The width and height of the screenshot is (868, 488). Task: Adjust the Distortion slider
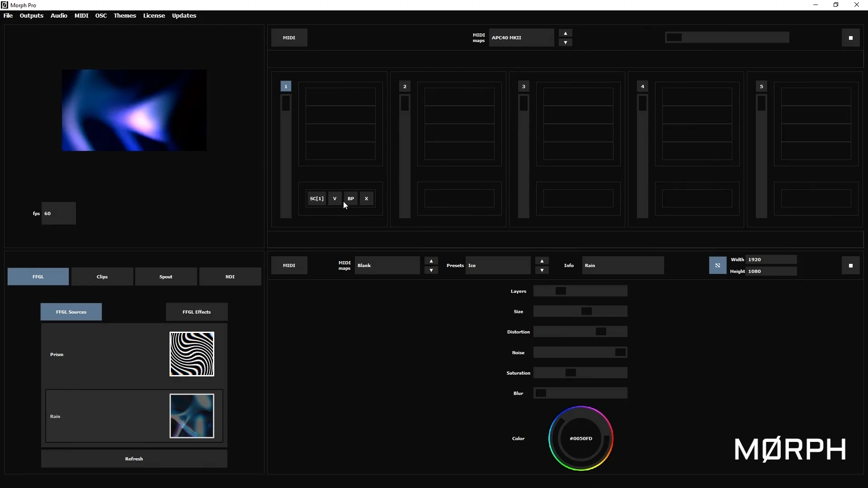tap(580, 332)
